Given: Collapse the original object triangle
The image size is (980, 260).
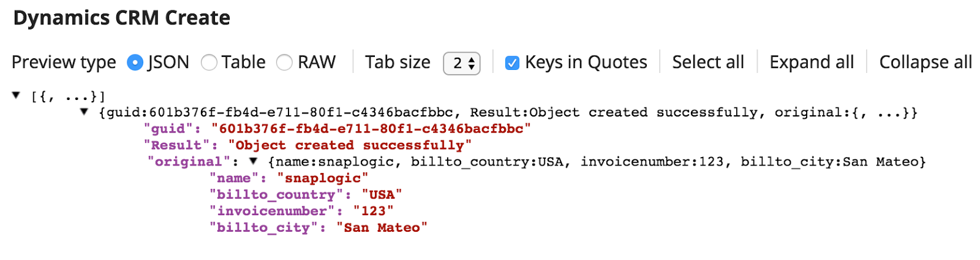Looking at the screenshot, I should (x=253, y=161).
